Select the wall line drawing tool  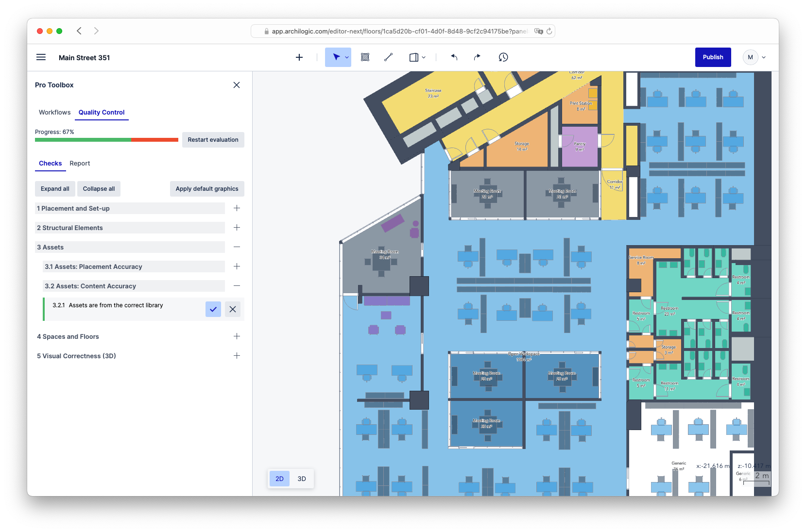388,57
